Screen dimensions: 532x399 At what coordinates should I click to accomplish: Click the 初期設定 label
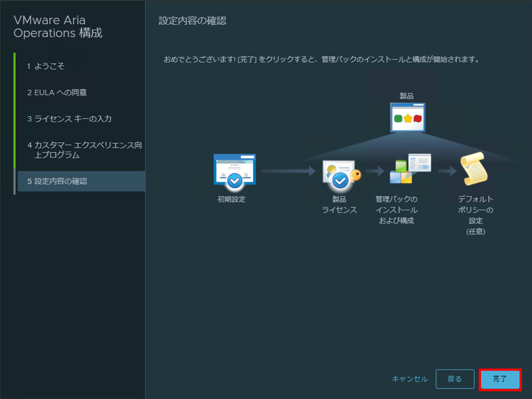231,199
